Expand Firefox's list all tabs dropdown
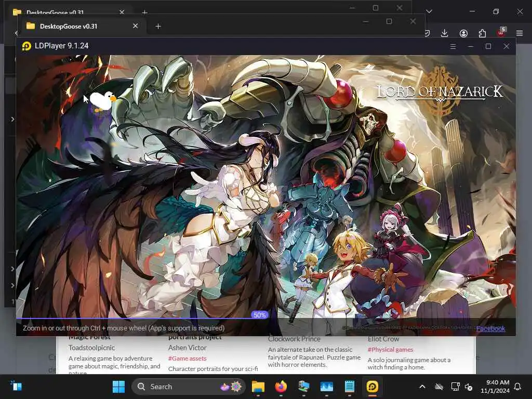Screen dimensions: 532x399 [x=429, y=11]
